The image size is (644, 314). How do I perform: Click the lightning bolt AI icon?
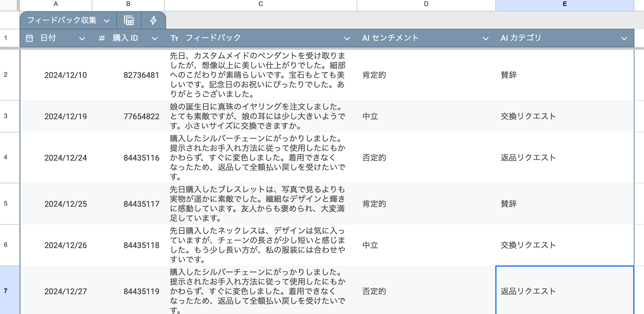tap(154, 20)
